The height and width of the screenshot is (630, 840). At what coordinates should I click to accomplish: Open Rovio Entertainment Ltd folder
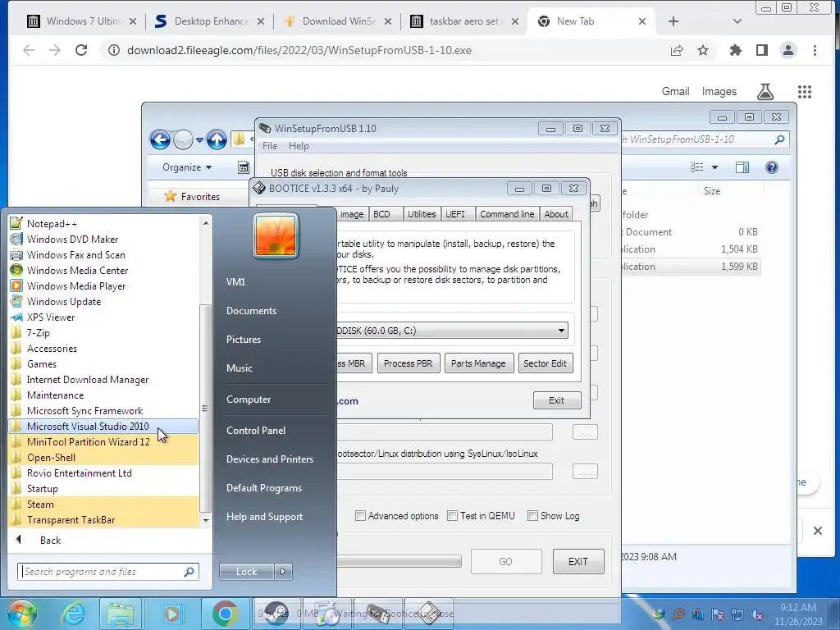(x=80, y=473)
